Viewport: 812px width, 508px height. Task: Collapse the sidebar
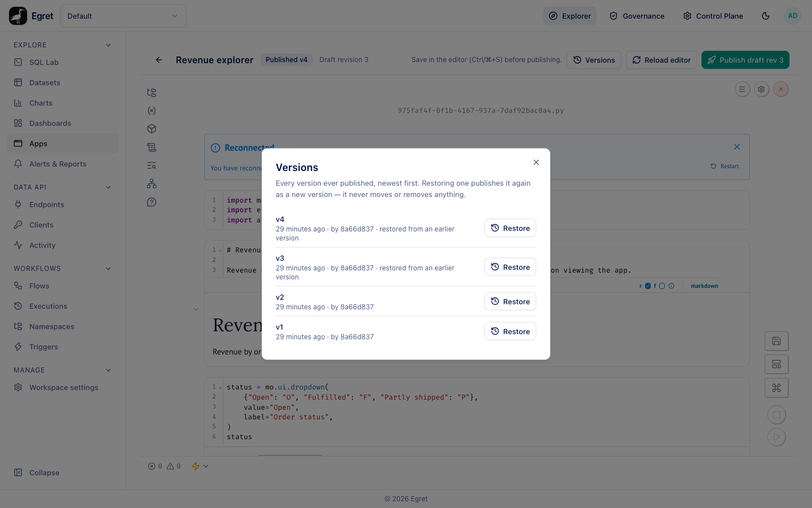click(x=63, y=472)
